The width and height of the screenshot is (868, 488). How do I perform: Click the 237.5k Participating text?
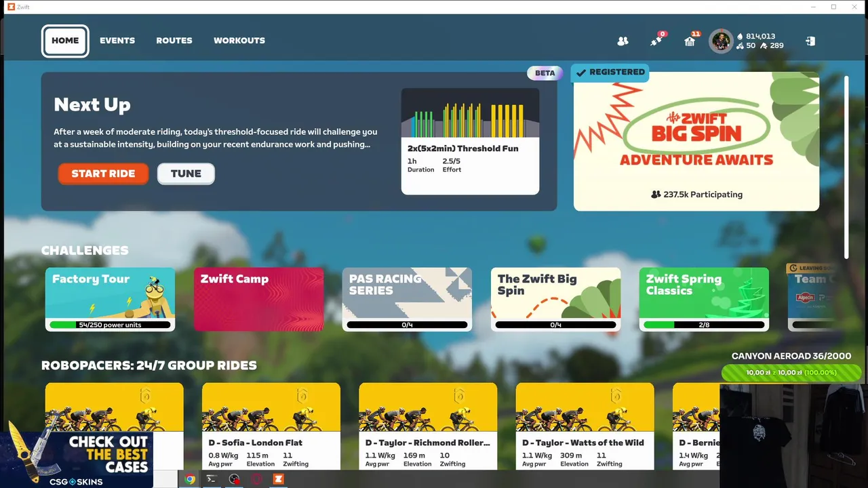coord(703,195)
